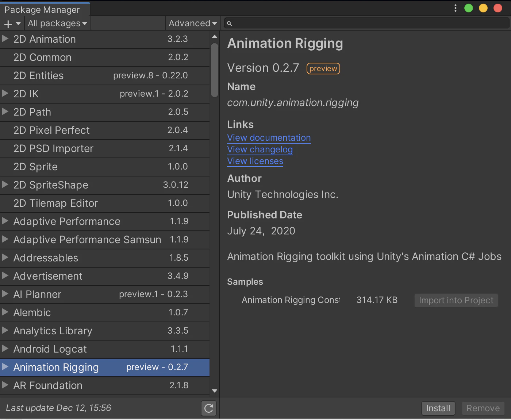Open View documentation link
511x420 pixels.
point(269,138)
